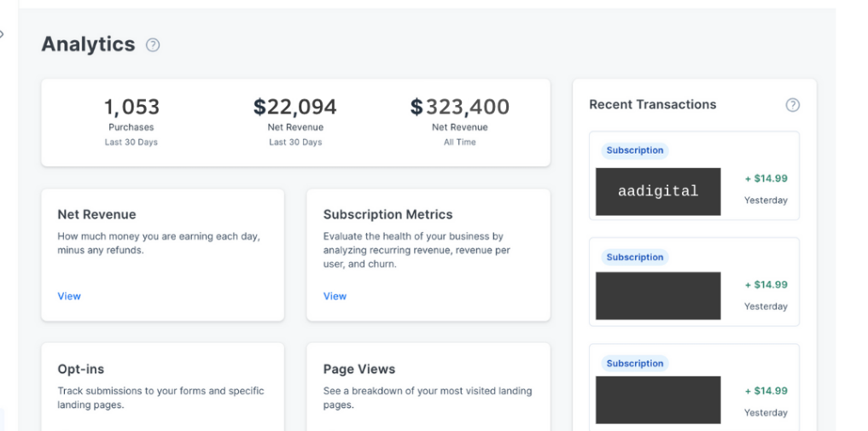Click the 1,053 Purchases statistic

pyautogui.click(x=131, y=108)
